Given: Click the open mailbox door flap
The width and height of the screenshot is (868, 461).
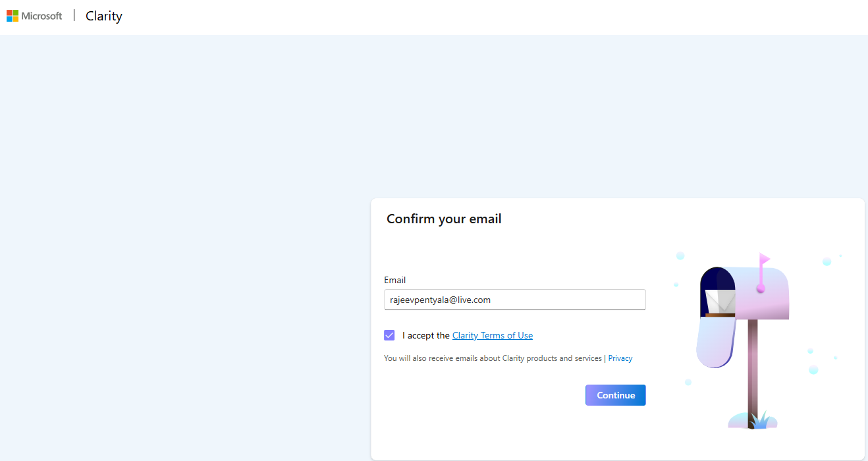Looking at the screenshot, I should click(715, 341).
